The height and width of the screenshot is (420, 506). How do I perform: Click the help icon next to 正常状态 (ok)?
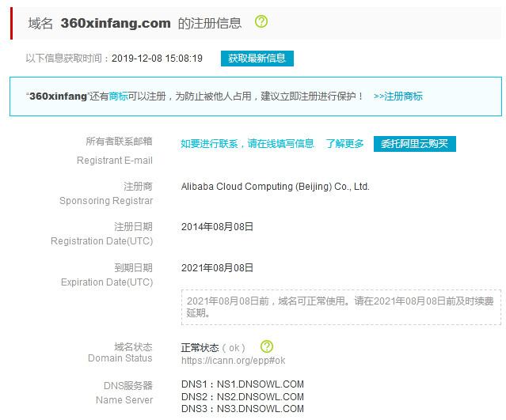[267, 346]
